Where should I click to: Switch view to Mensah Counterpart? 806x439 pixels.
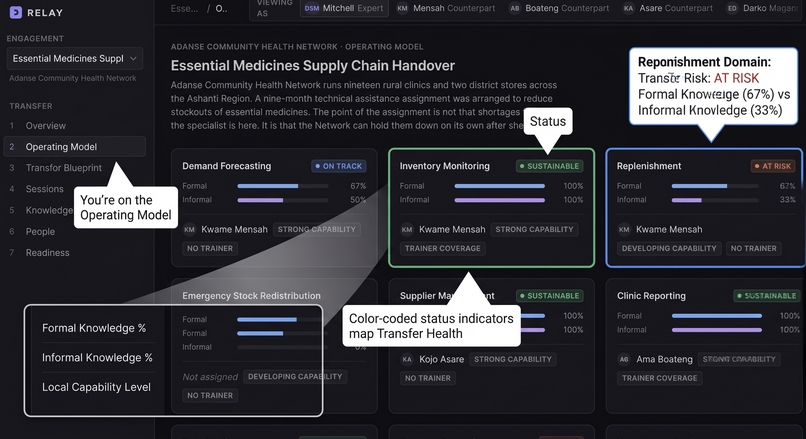[446, 8]
